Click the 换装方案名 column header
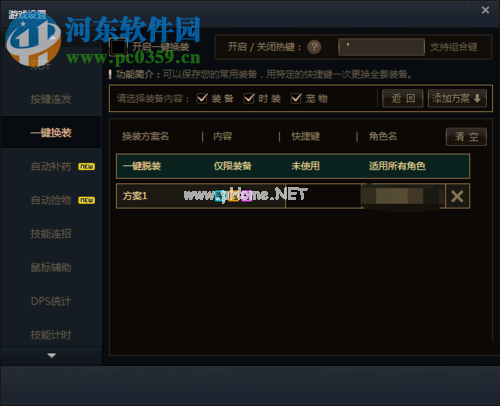 146,136
